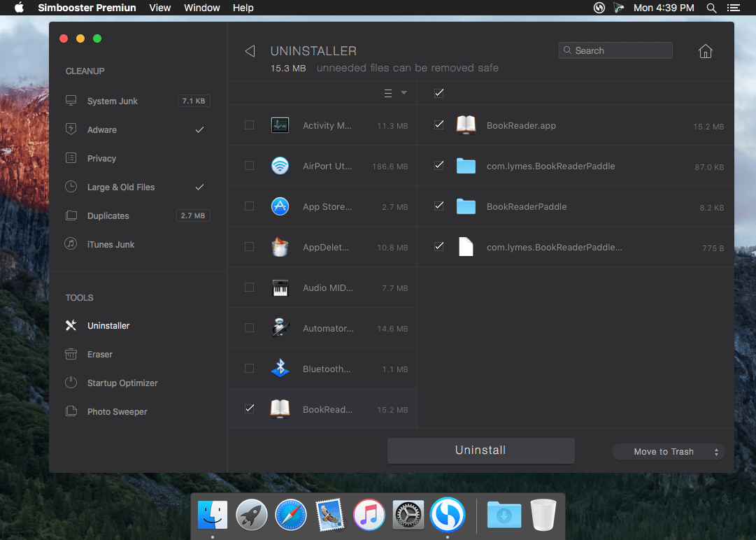Uncheck the BookReader app list checkbox

point(249,408)
